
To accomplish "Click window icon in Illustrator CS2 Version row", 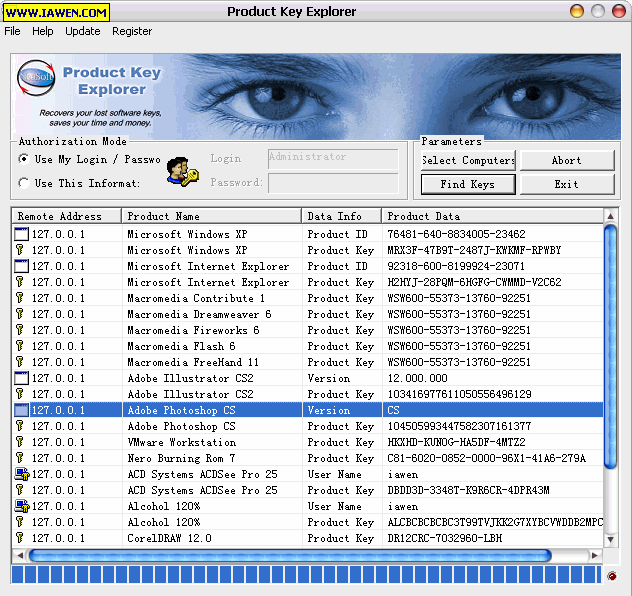I will tap(21, 378).
